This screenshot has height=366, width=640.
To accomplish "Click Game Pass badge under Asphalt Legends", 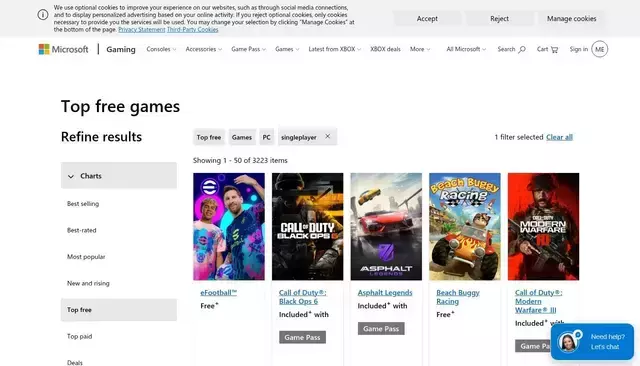I will [x=381, y=328].
